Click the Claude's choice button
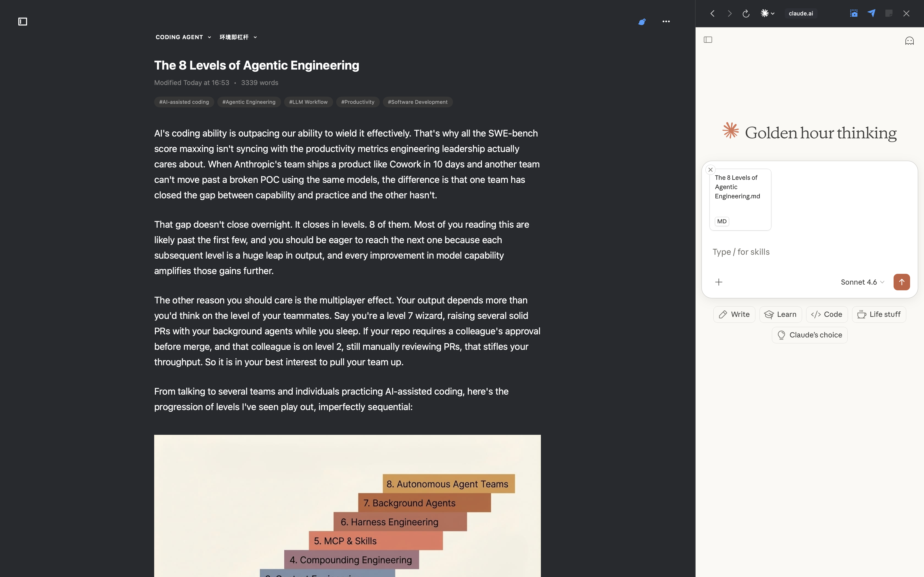The width and height of the screenshot is (924, 577). click(810, 335)
